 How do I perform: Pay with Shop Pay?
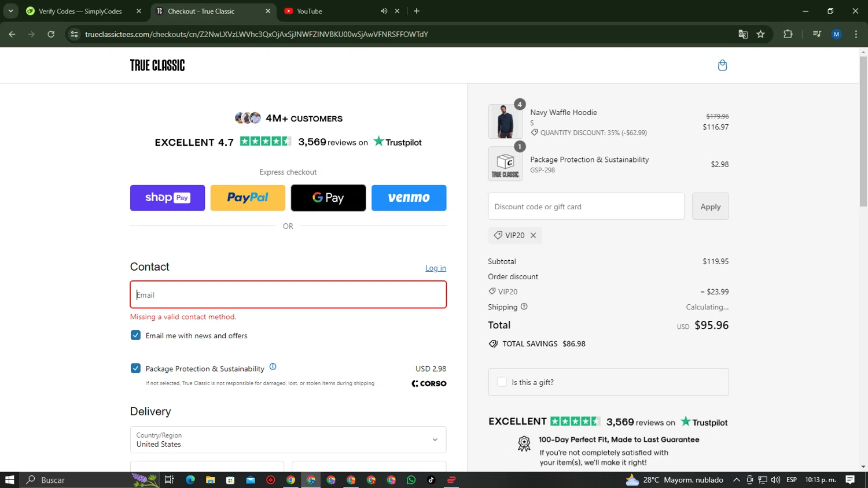pos(167,198)
